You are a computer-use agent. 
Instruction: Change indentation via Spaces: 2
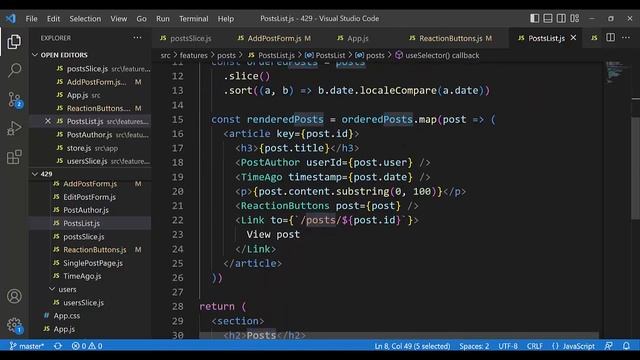tap(474, 346)
